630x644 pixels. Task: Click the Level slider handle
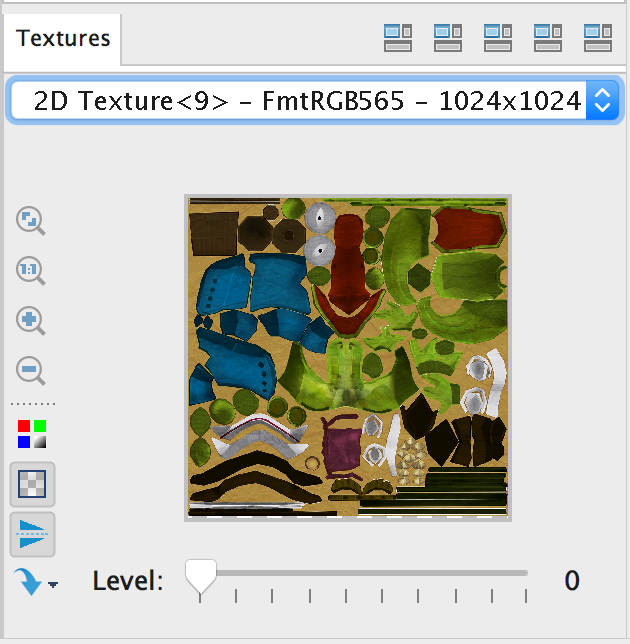point(201,577)
